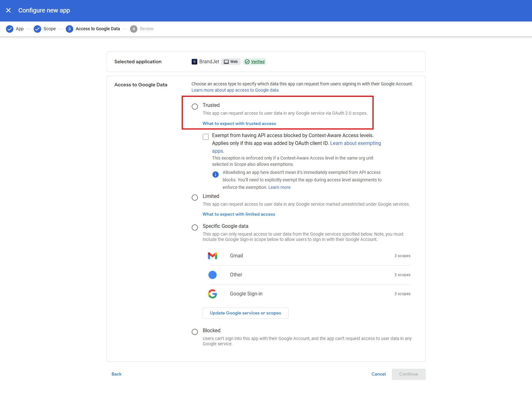Select the Limited access radio button

[x=195, y=198]
